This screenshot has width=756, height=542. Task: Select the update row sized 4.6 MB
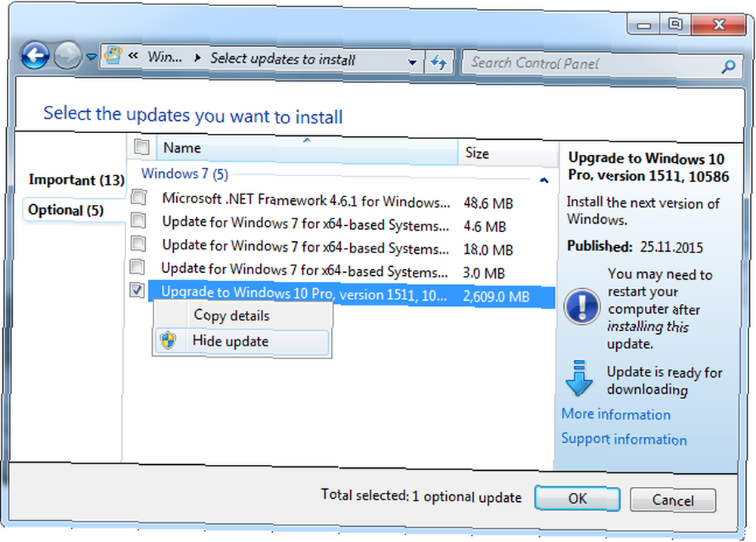pos(342,224)
